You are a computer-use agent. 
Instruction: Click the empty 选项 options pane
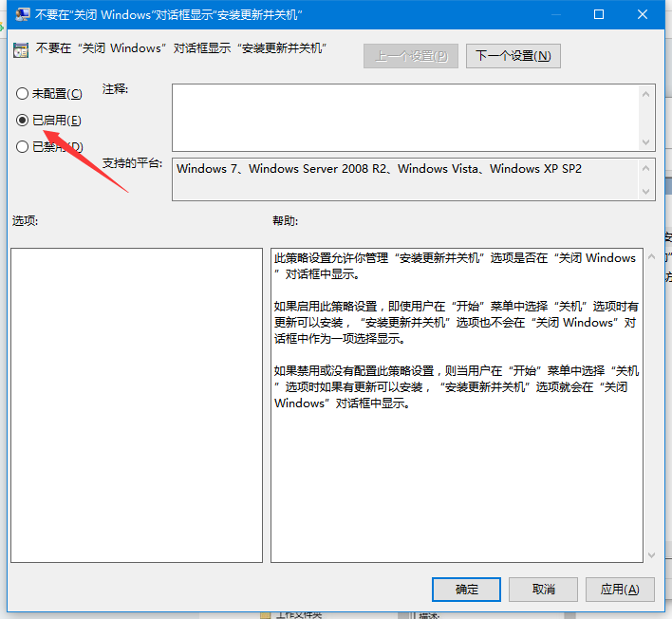coord(137,405)
